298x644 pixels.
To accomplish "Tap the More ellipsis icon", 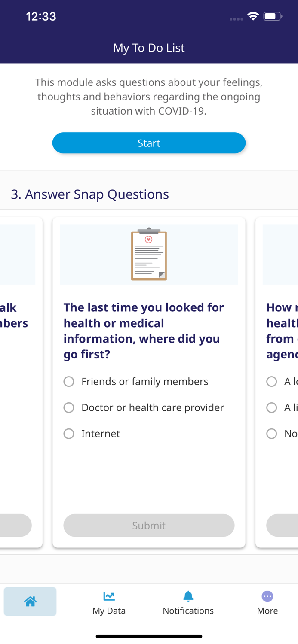I will point(267,596).
